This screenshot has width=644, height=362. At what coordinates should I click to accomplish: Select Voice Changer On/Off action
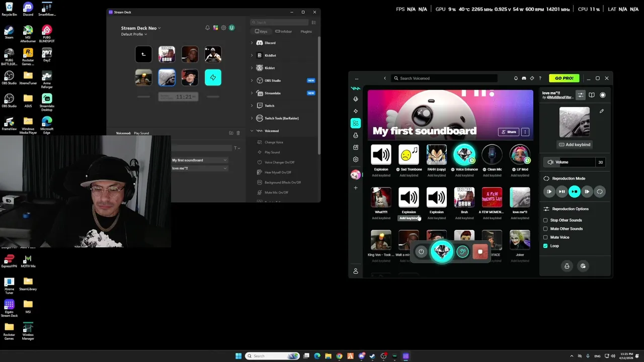tap(279, 162)
